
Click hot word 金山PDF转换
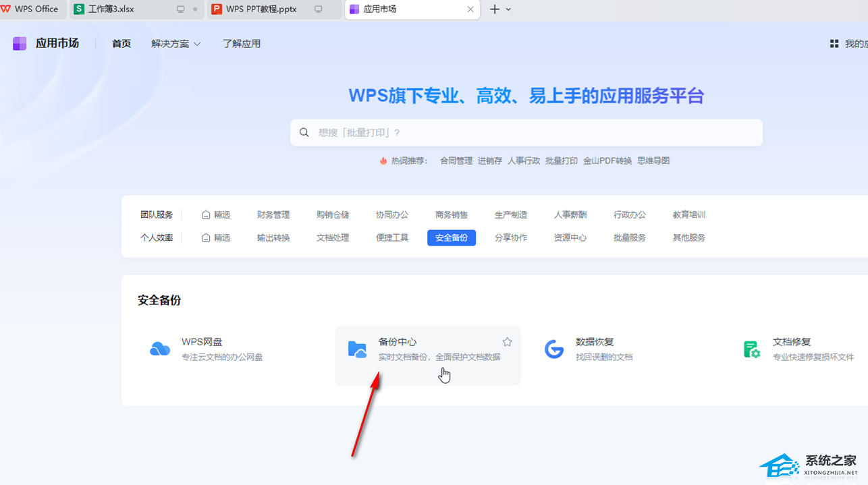pyautogui.click(x=607, y=161)
